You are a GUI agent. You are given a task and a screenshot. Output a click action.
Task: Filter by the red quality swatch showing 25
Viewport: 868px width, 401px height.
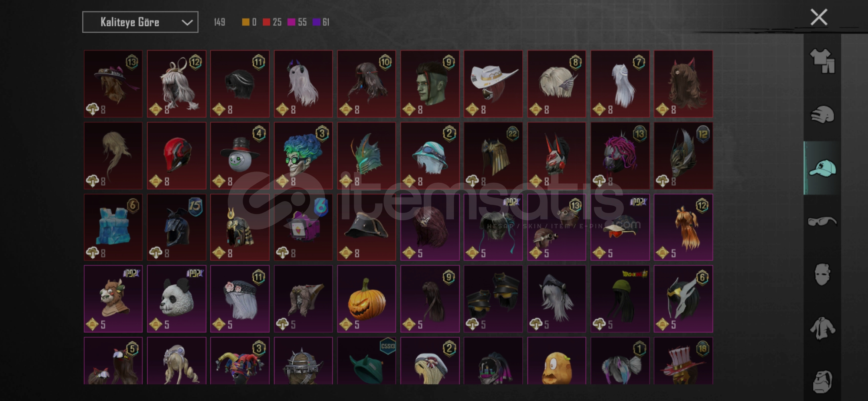(272, 22)
